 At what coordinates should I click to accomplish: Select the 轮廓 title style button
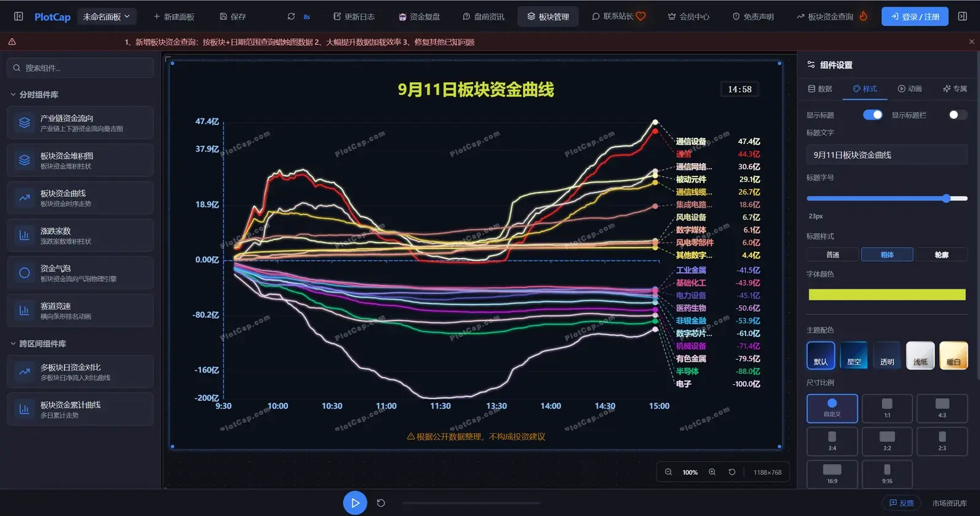click(941, 254)
